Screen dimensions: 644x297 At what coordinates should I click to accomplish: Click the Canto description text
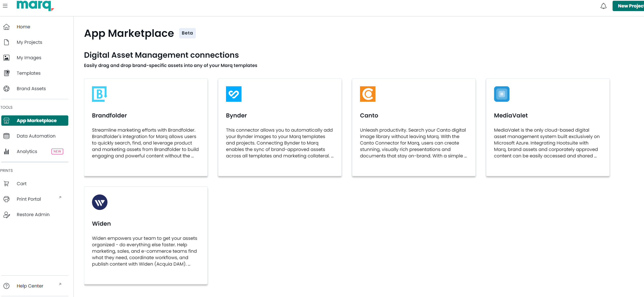[x=413, y=143]
